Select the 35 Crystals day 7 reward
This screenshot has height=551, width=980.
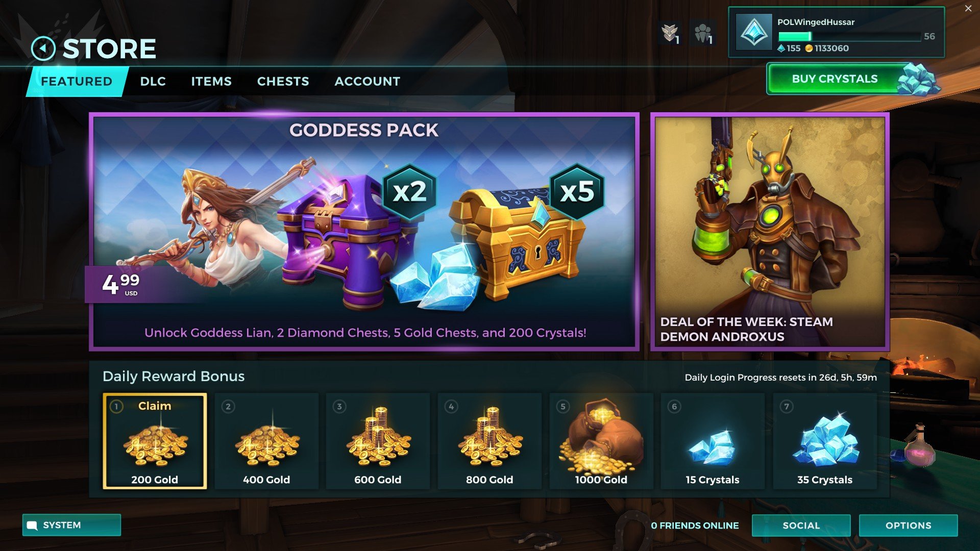click(825, 441)
